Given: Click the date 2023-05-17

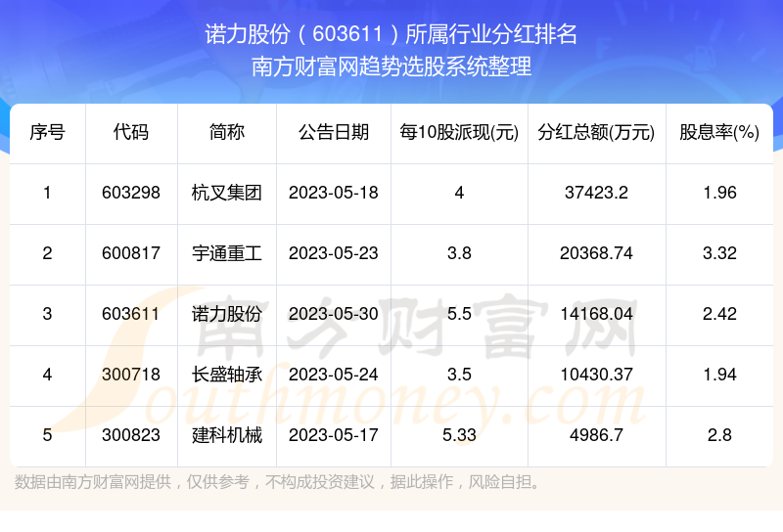Looking at the screenshot, I should point(334,435).
